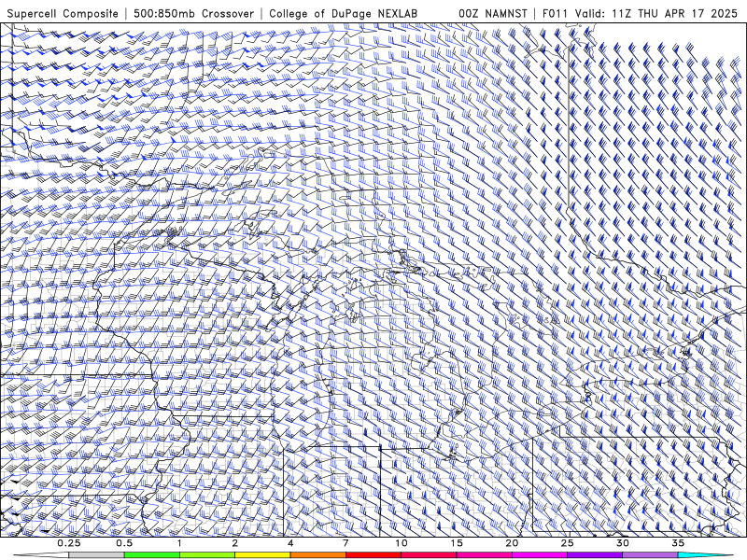Viewport: 747px width, 560px height.
Task: Click the magenta 20–25 legend segment
Action: 540,555
